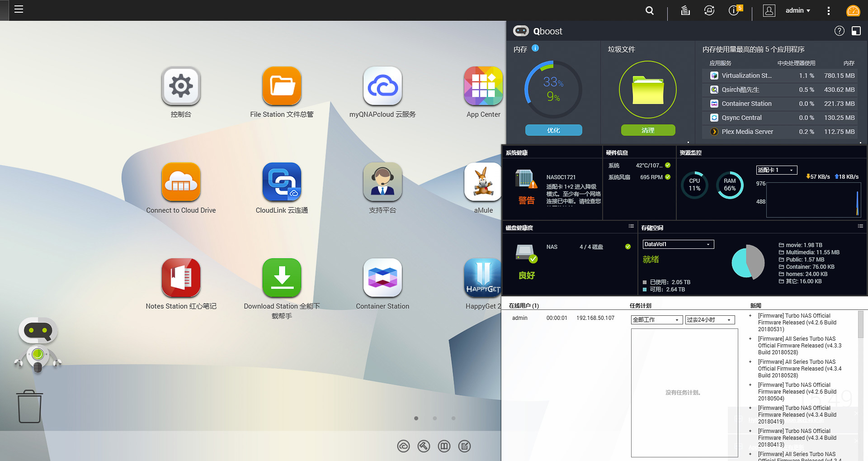
Task: Select the Virtualization St... row in Qboost
Action: point(779,76)
